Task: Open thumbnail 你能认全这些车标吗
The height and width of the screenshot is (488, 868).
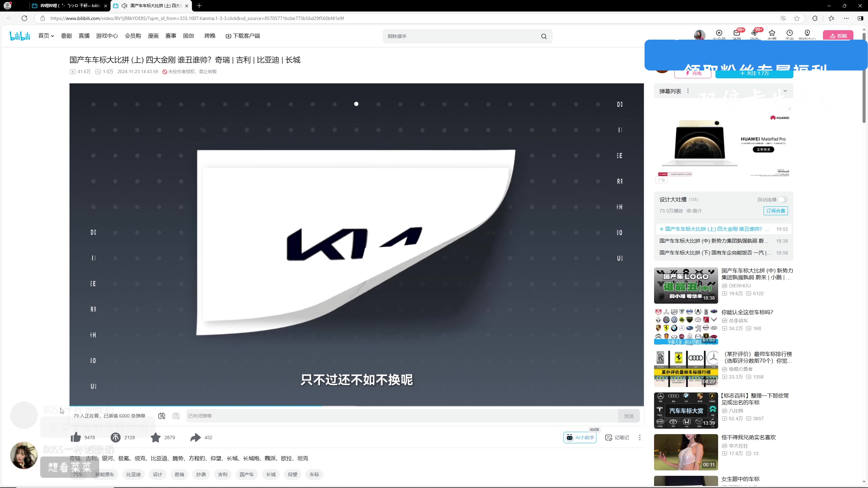Action: pyautogui.click(x=686, y=326)
